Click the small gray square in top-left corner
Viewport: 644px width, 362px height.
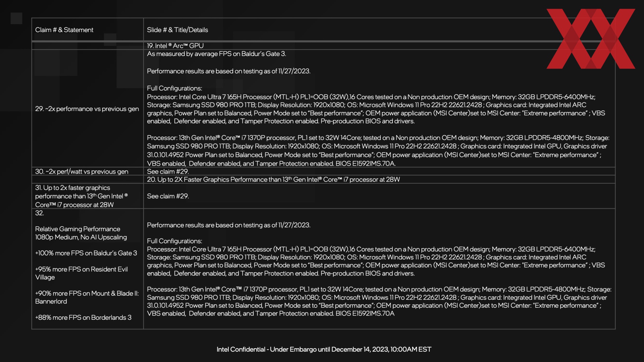(x=16, y=18)
